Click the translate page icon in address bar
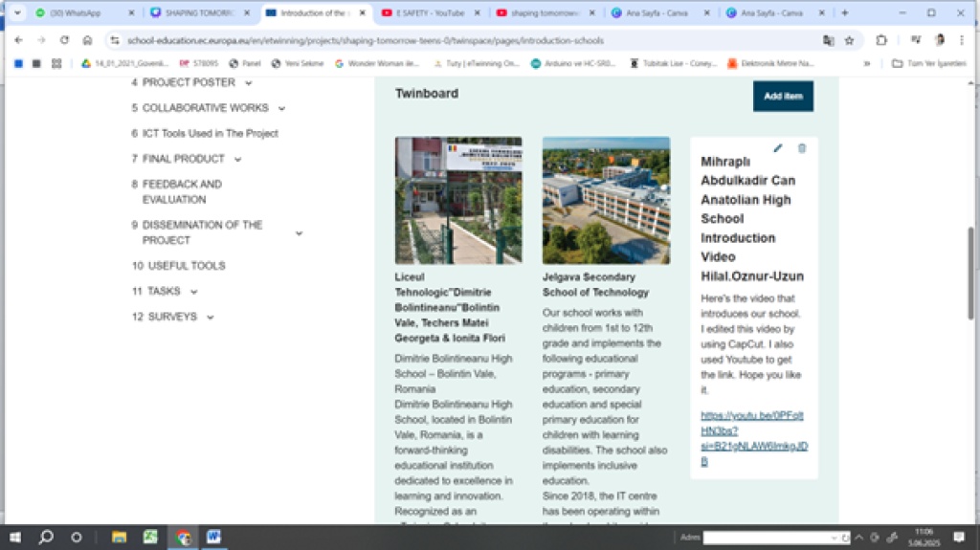Image resolution: width=980 pixels, height=550 pixels. (828, 40)
